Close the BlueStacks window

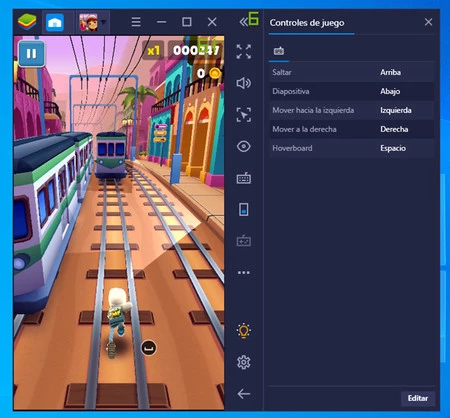point(212,22)
